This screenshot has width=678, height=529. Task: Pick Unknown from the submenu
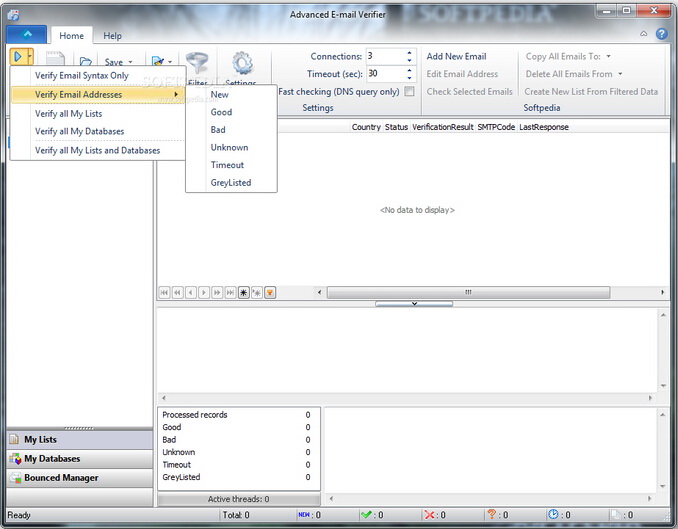click(231, 147)
